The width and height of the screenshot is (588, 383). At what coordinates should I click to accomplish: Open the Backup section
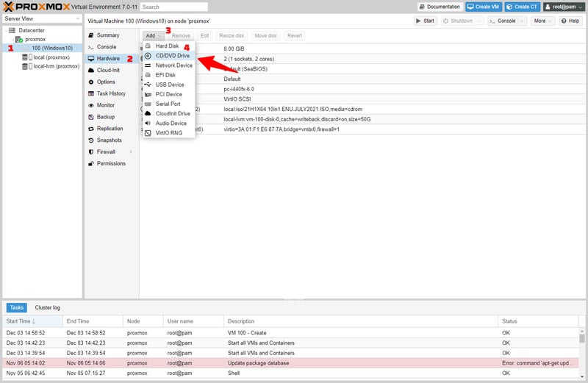click(105, 117)
